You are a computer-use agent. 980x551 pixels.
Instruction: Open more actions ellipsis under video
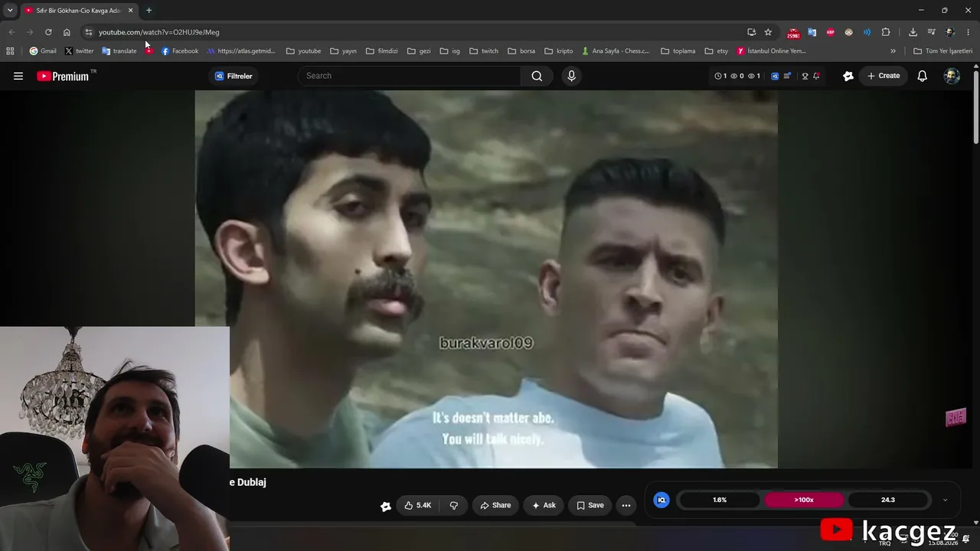(626, 505)
